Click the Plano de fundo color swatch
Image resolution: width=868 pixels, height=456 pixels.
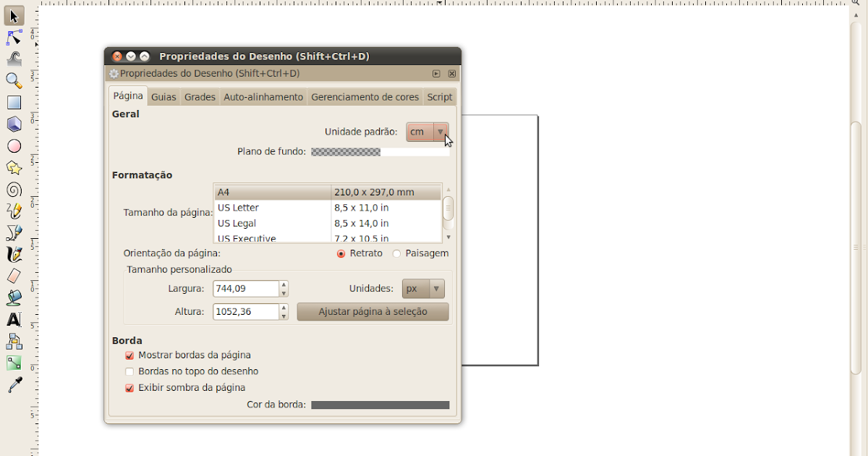click(x=380, y=152)
